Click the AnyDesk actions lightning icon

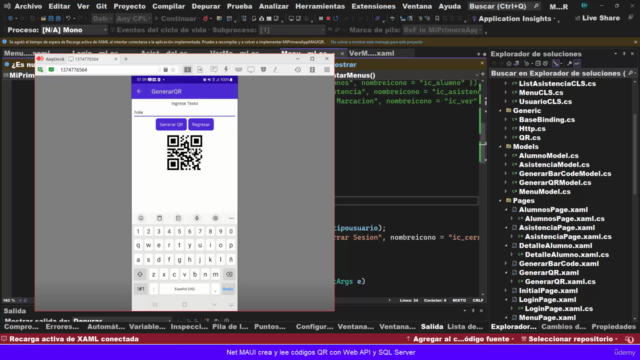click(x=226, y=70)
